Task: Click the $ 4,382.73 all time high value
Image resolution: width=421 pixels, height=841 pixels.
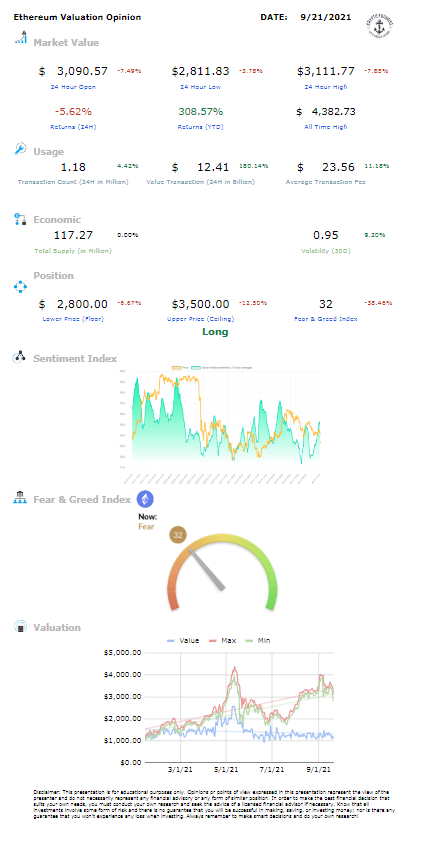Action: point(326,112)
